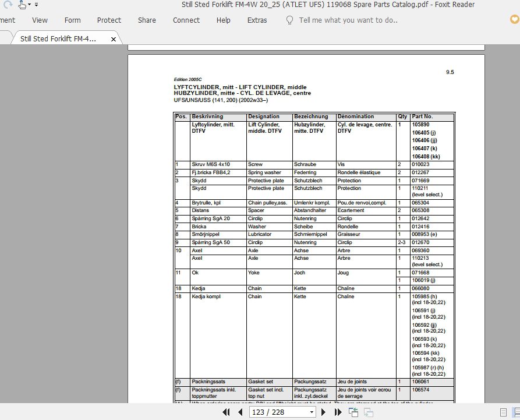Go to the first page
520x420 pixels.
click(226, 412)
